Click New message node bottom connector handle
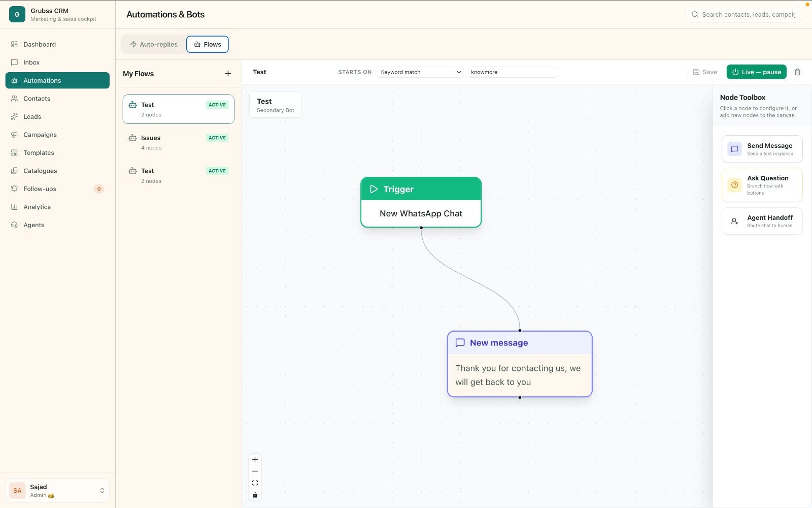The height and width of the screenshot is (508, 812). point(520,397)
